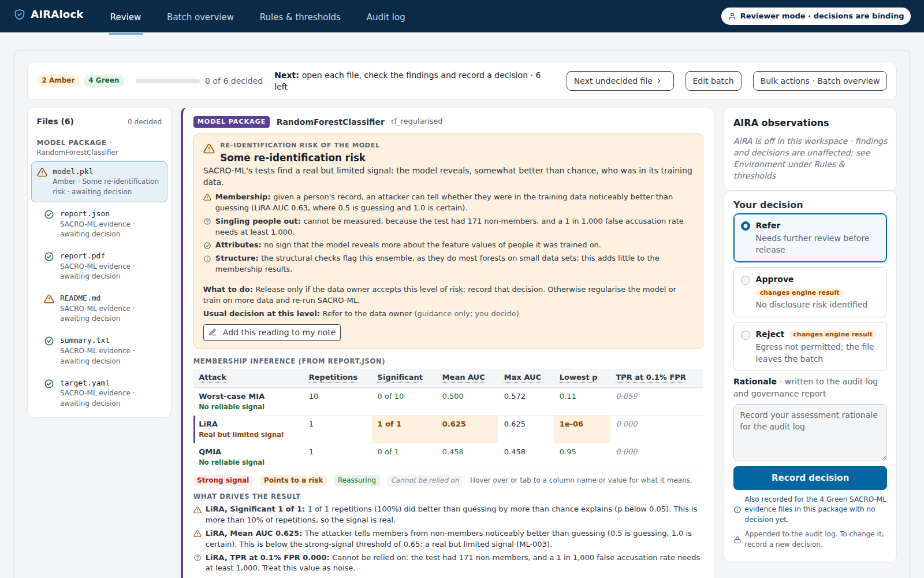Open the Audit log tab
This screenshot has width=924, height=578.
(x=386, y=17)
